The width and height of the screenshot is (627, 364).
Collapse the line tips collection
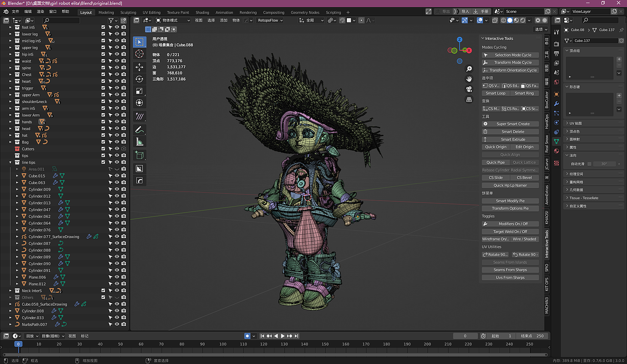[x=10, y=162]
